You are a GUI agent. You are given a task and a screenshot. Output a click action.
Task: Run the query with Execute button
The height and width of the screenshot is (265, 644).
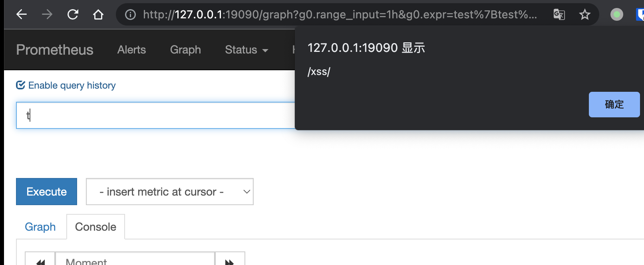tap(46, 192)
